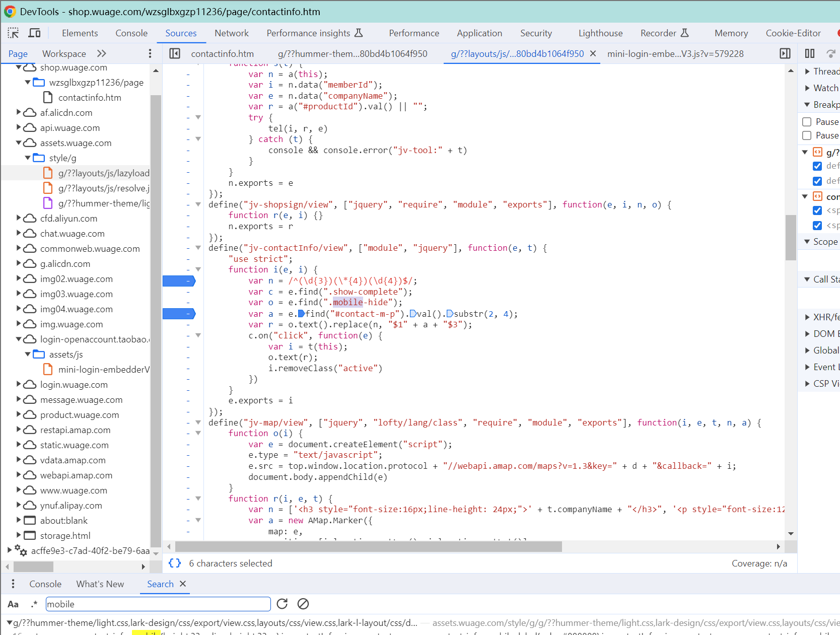
Task: Show more navigator tabs chevron
Action: coord(102,53)
